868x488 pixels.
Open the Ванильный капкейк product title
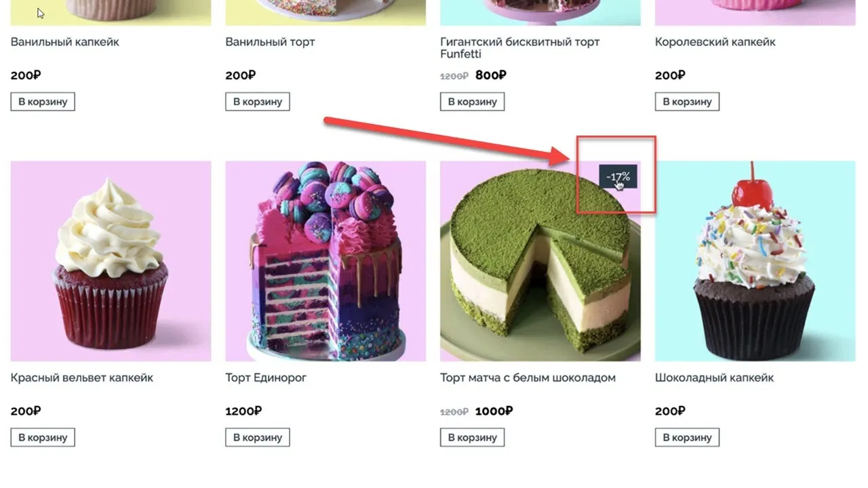(65, 42)
